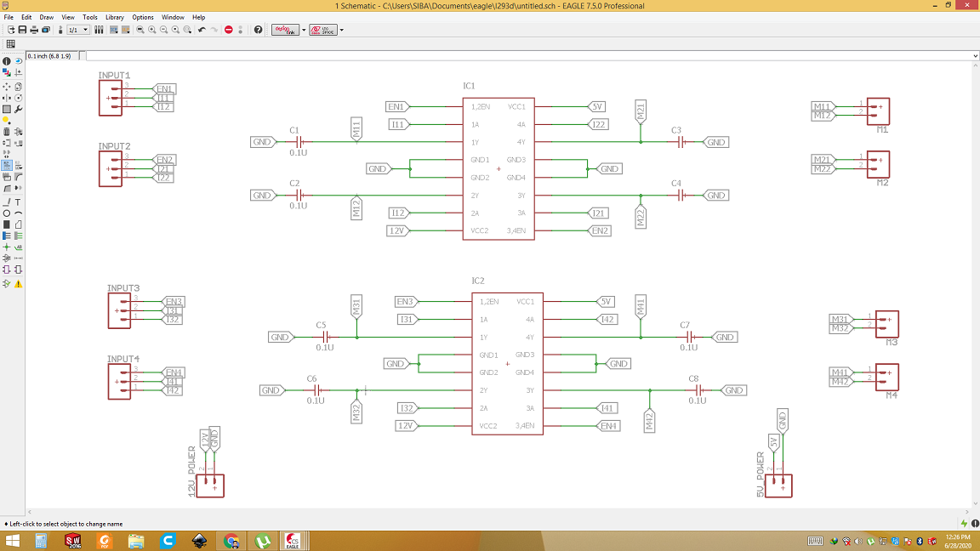980x551 pixels.
Task: Open the Zoom select dropdown
Action: tap(187, 30)
